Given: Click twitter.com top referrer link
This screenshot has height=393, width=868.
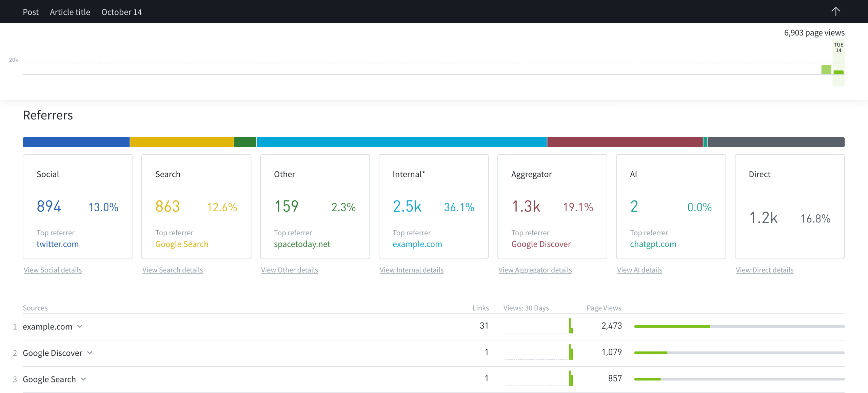Looking at the screenshot, I should 58,244.
